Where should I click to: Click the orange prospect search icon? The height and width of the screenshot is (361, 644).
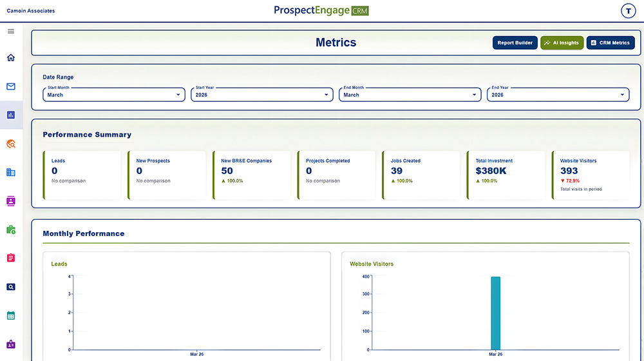pyautogui.click(x=11, y=144)
